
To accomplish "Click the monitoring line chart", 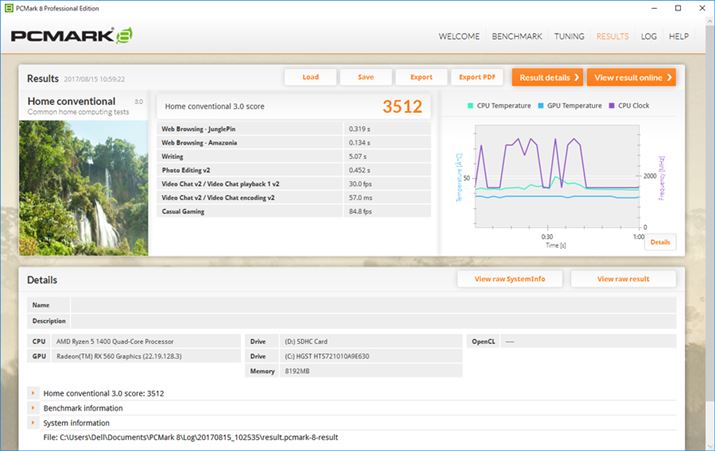I will (x=557, y=176).
